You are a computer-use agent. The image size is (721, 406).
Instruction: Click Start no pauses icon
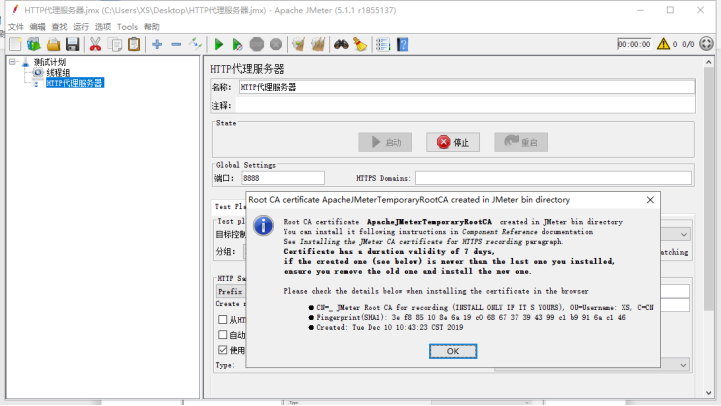(x=237, y=44)
